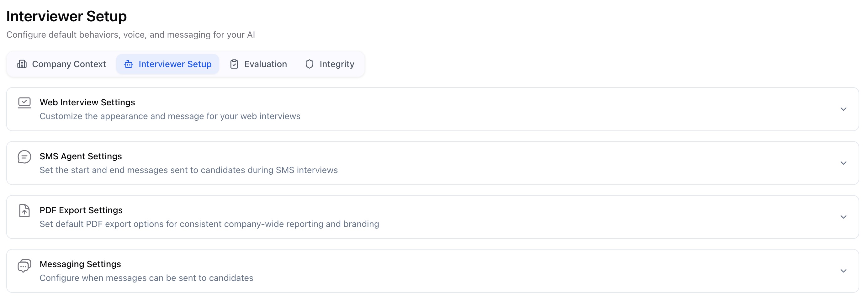Viewport: 868px width, 306px height.
Task: Expand PDF Export Settings using its chevron
Action: point(843,217)
